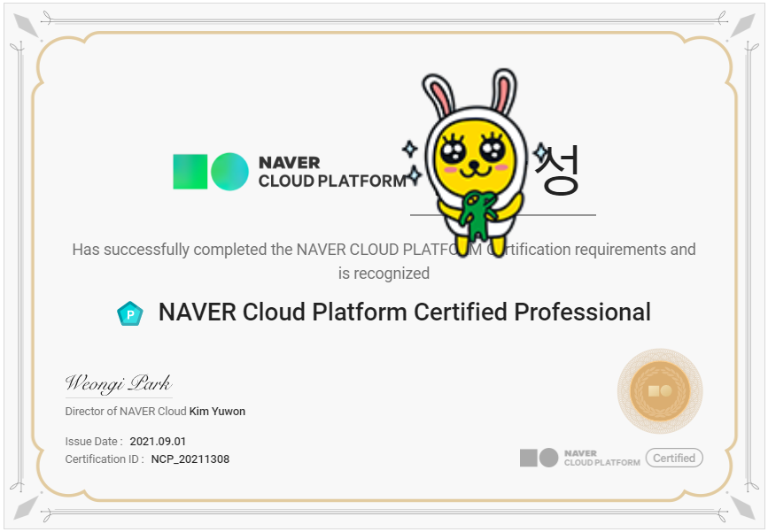Click the issue date value 2021.09.01
This screenshot has width=768, height=532.
click(158, 442)
